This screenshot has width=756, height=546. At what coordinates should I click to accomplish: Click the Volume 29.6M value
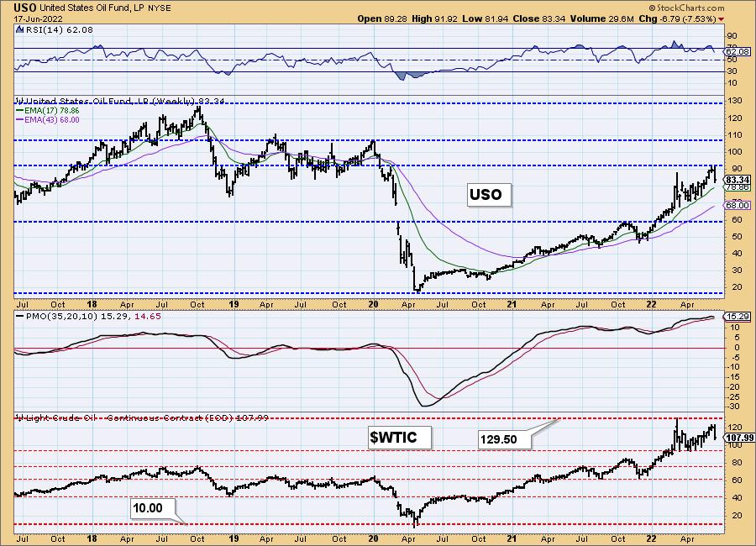click(601, 18)
